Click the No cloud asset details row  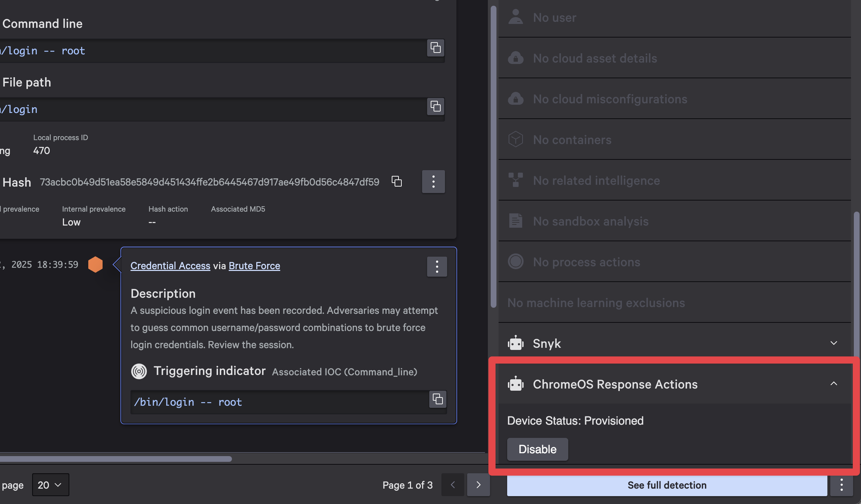[x=675, y=58]
